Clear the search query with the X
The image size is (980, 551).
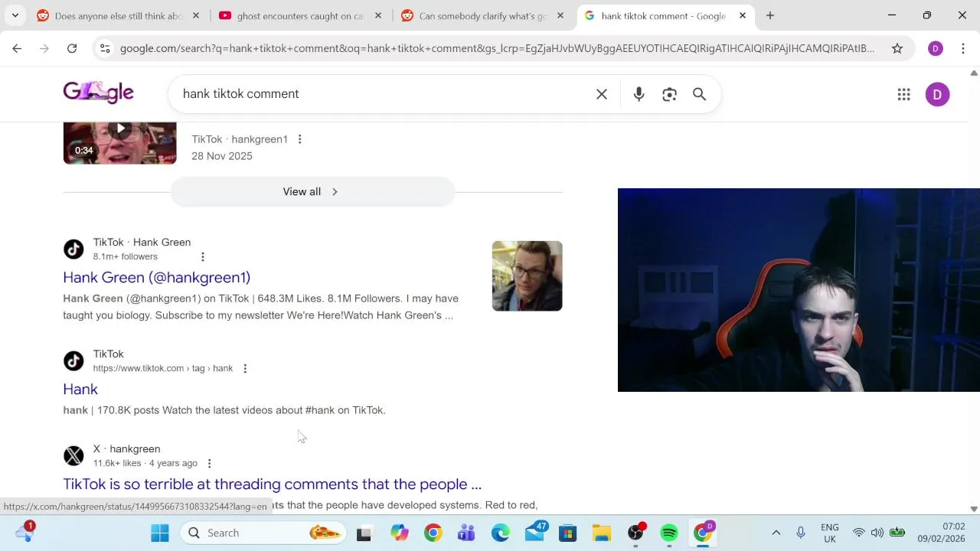602,94
